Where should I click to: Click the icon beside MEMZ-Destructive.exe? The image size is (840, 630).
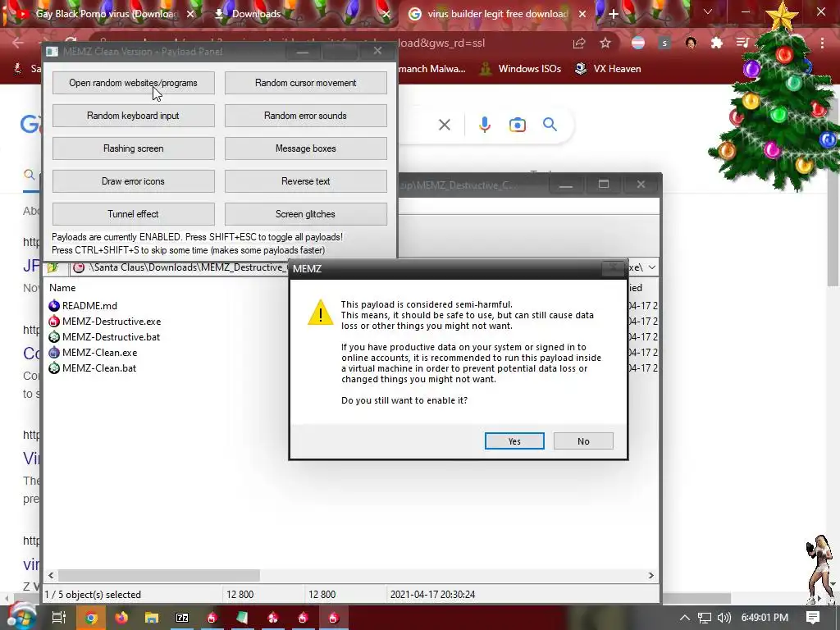point(54,322)
